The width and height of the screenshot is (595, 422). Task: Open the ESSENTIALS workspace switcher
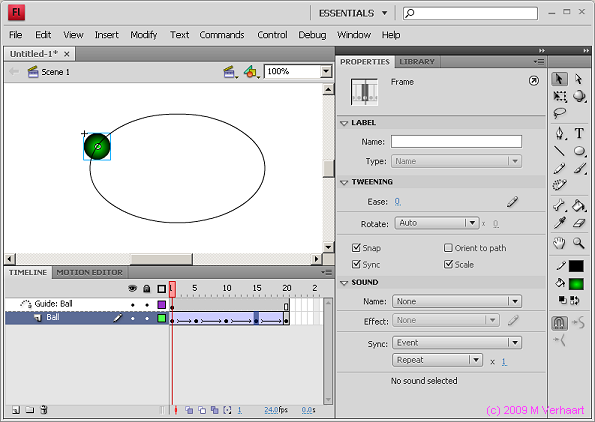pos(353,13)
